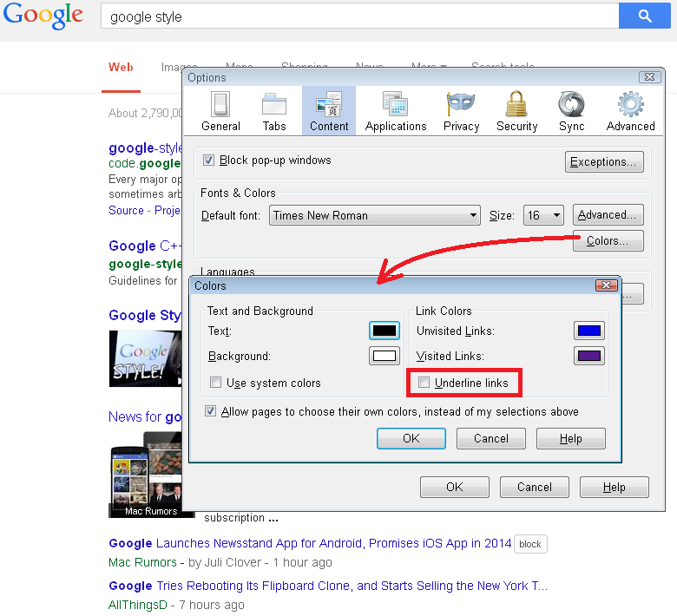677x616 pixels.
Task: Pick the Text color swatch
Action: 385,331
